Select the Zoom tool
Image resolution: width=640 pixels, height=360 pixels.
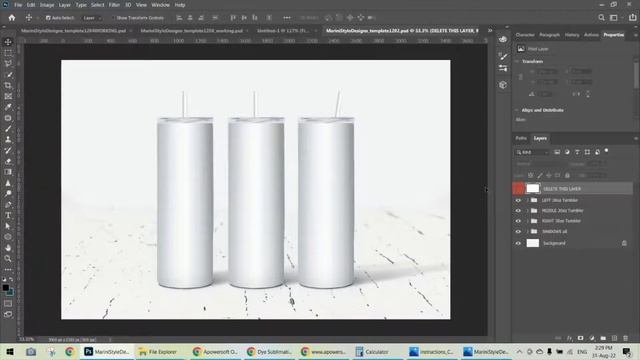(8, 258)
